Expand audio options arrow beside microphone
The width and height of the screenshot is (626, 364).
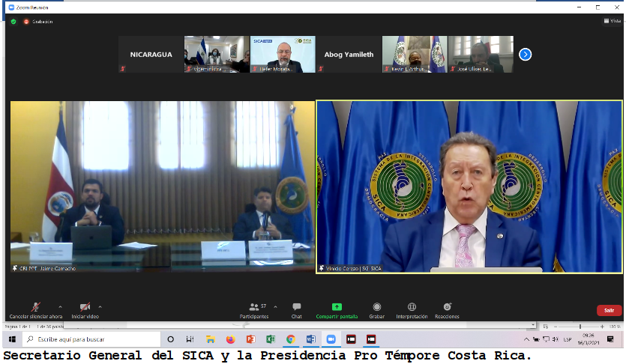coord(60,307)
